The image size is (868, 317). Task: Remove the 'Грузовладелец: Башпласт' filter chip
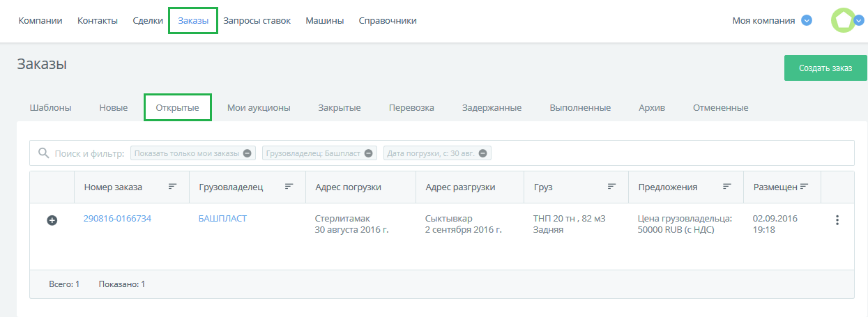click(369, 153)
